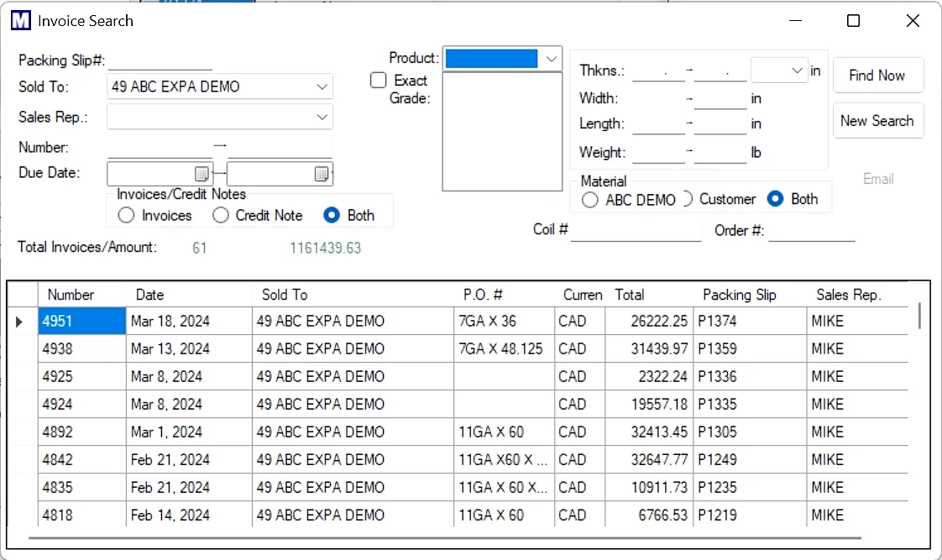Click the Find Now button

[878, 75]
